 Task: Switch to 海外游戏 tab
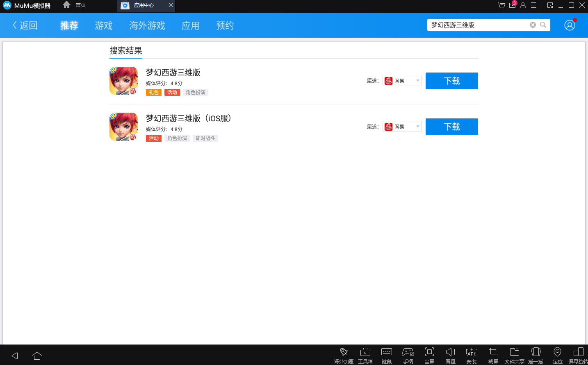click(x=147, y=25)
